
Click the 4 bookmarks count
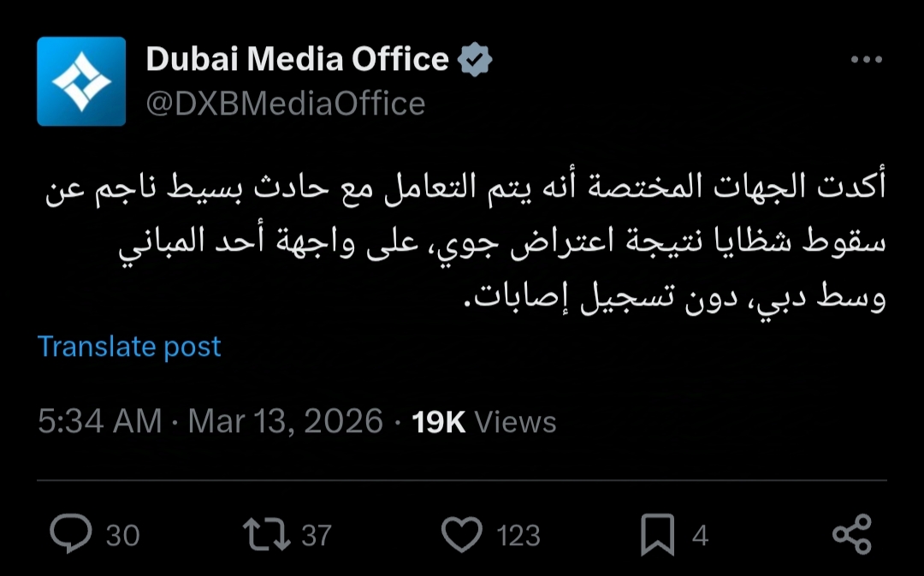coord(700,536)
